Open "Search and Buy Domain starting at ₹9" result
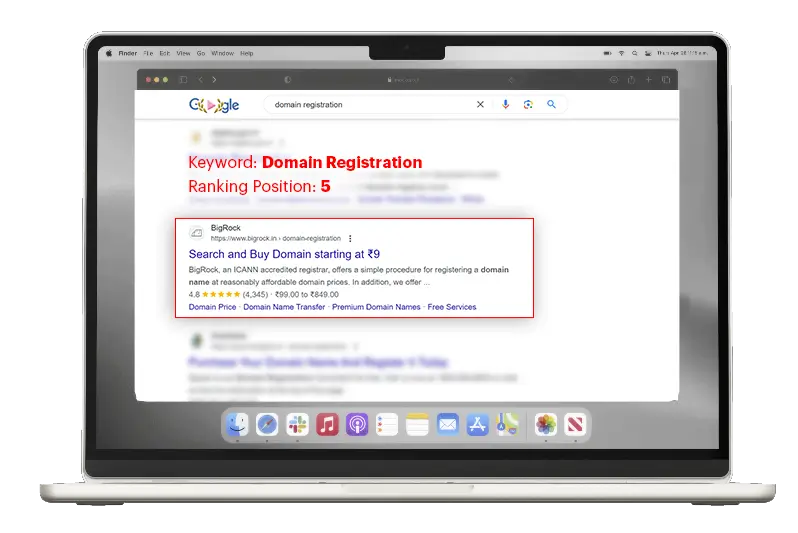Viewport: 798px width, 533px height. tap(284, 255)
